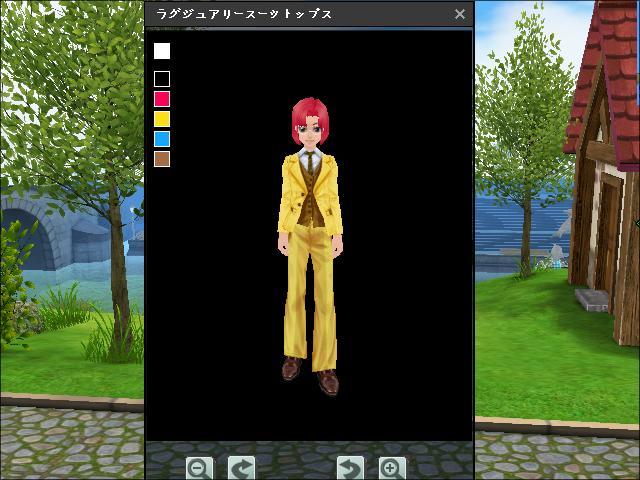This screenshot has width=640, height=480.
Task: Close the ラグジュアリースーツトップス preview window
Action: click(x=460, y=14)
